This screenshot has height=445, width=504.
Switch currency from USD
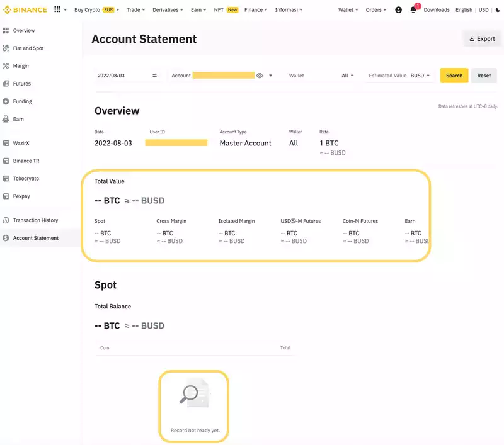pos(484,9)
